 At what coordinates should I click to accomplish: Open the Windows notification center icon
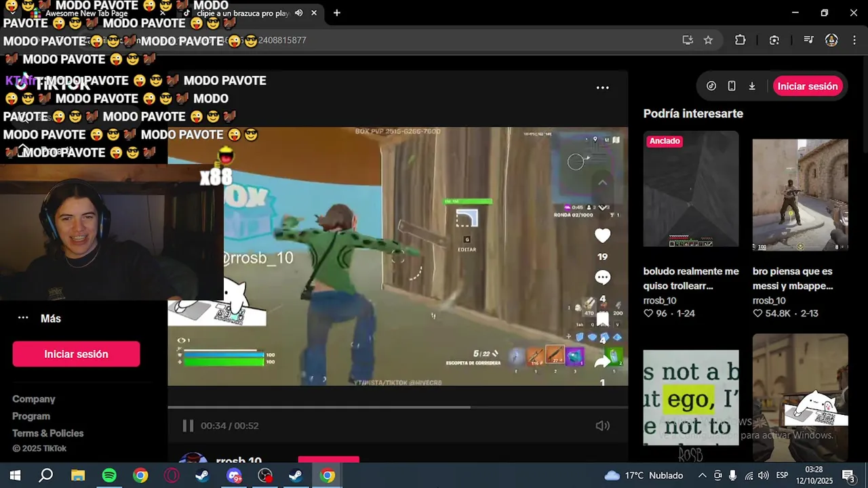coord(848,475)
